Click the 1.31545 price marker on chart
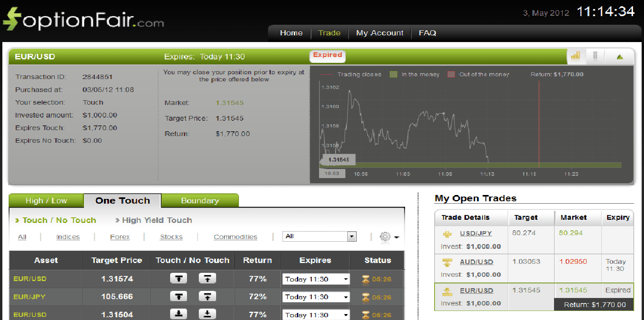This screenshot has height=320, width=644. click(338, 160)
